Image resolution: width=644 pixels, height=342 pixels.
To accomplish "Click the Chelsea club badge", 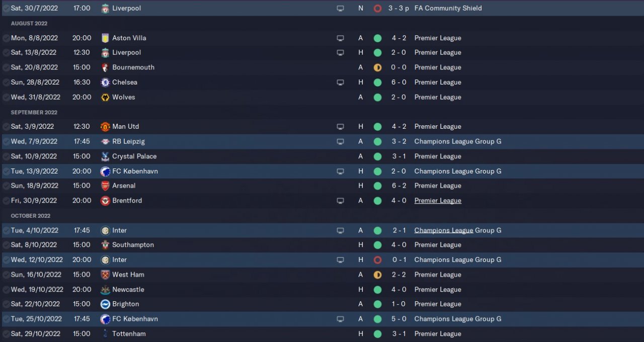I will (x=105, y=82).
